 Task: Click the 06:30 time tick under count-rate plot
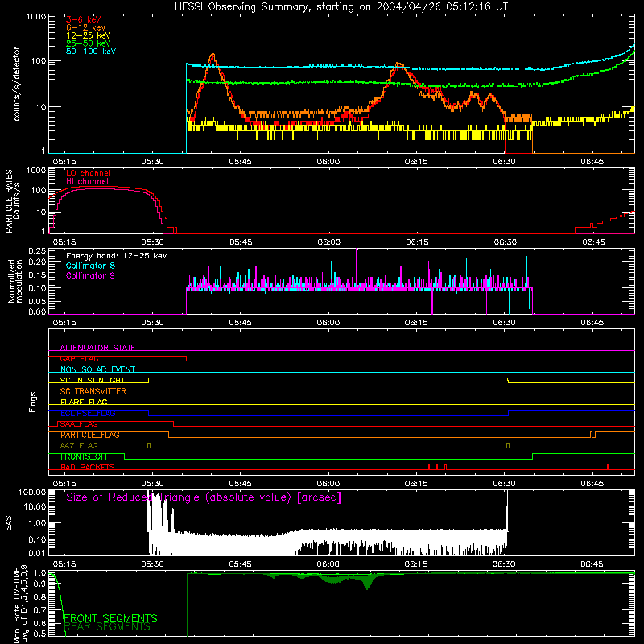(x=505, y=162)
